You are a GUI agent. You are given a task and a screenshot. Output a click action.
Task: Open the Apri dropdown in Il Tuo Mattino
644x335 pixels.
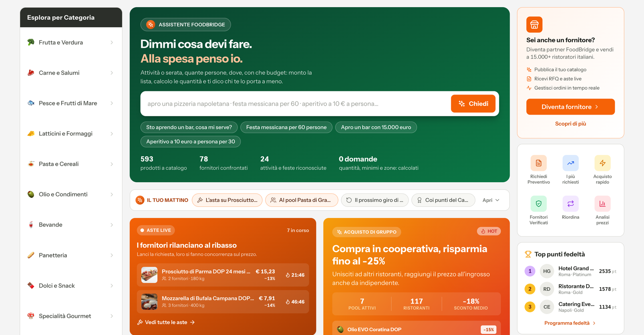point(491,200)
